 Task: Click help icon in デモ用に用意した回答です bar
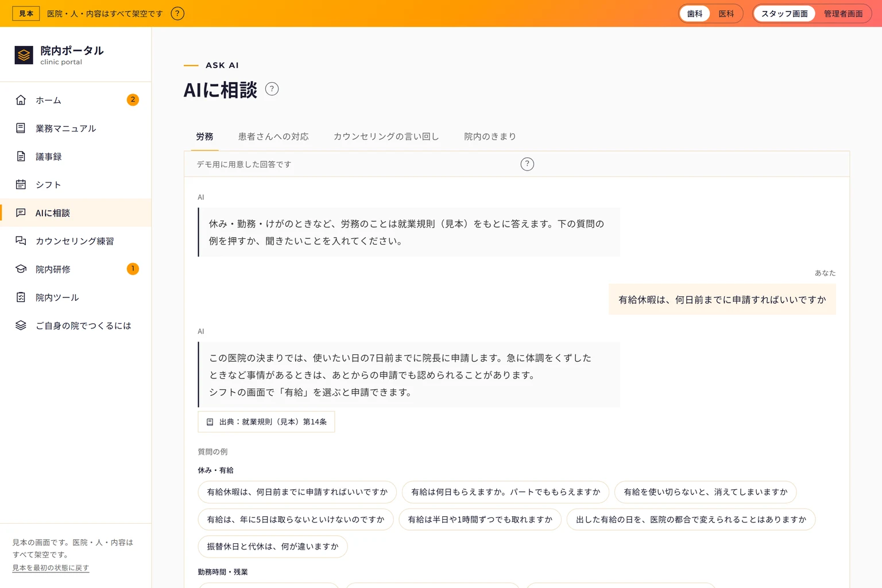[527, 164]
